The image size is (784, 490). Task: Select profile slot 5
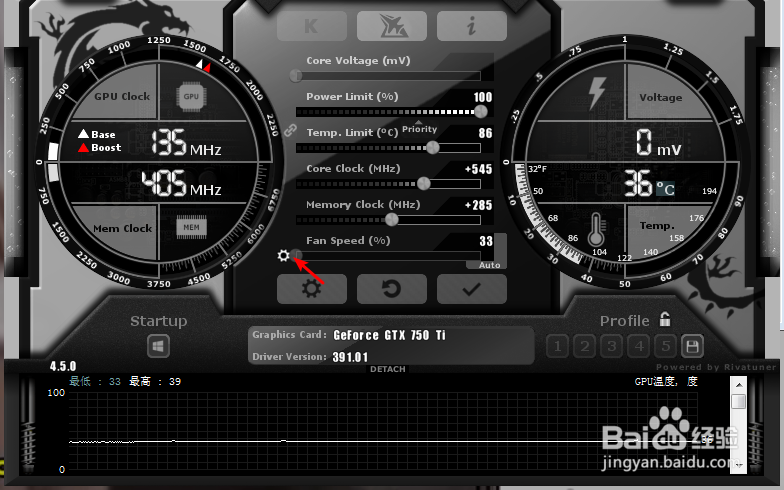pyautogui.click(x=666, y=346)
